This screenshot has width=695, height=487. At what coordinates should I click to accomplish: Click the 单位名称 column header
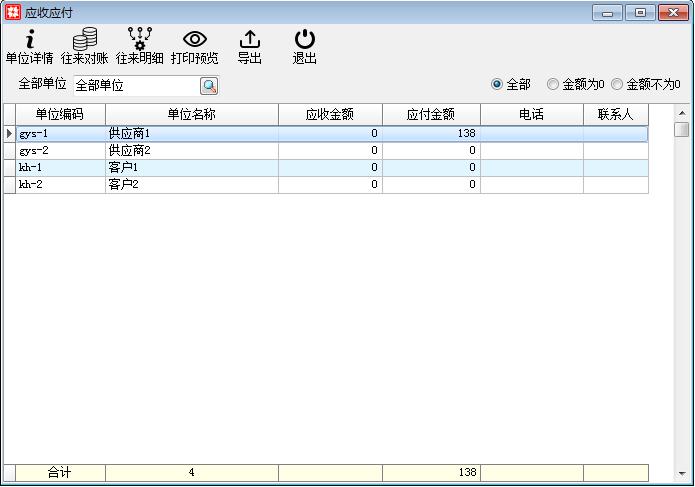pos(191,115)
